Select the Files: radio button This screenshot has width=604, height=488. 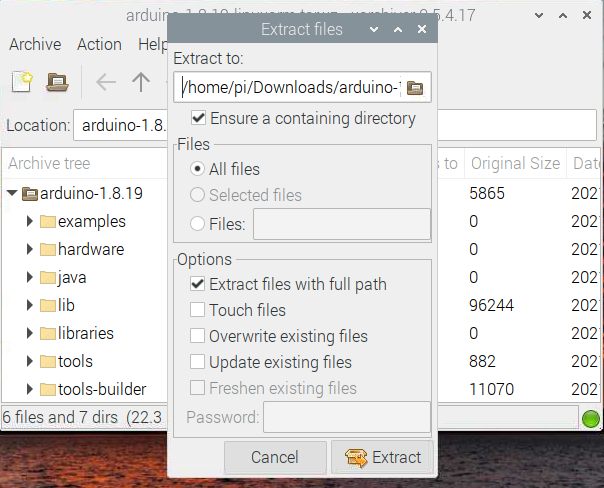(x=197, y=224)
